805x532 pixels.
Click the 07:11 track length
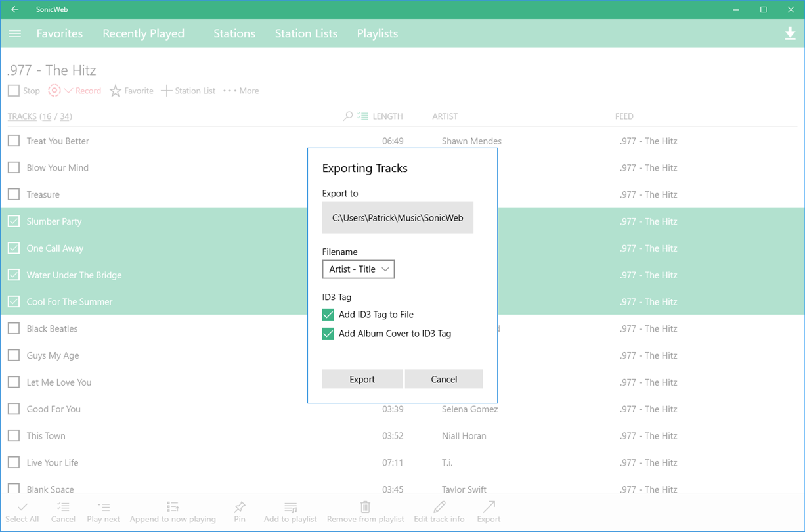click(x=393, y=463)
